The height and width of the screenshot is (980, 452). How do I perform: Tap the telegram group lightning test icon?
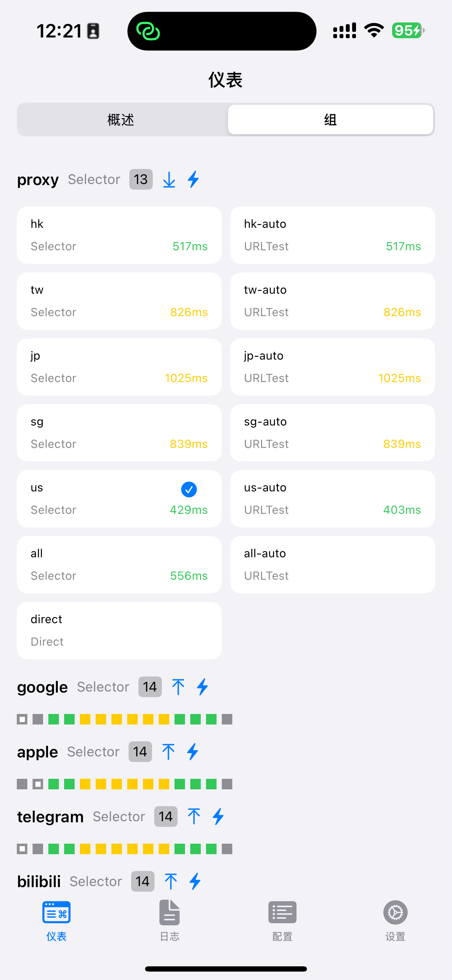coord(218,816)
